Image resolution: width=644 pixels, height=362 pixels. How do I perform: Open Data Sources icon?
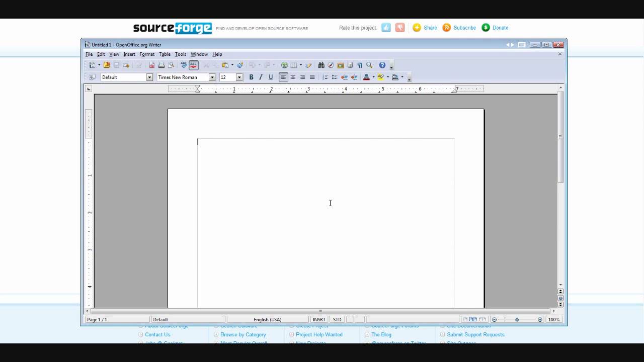point(350,65)
